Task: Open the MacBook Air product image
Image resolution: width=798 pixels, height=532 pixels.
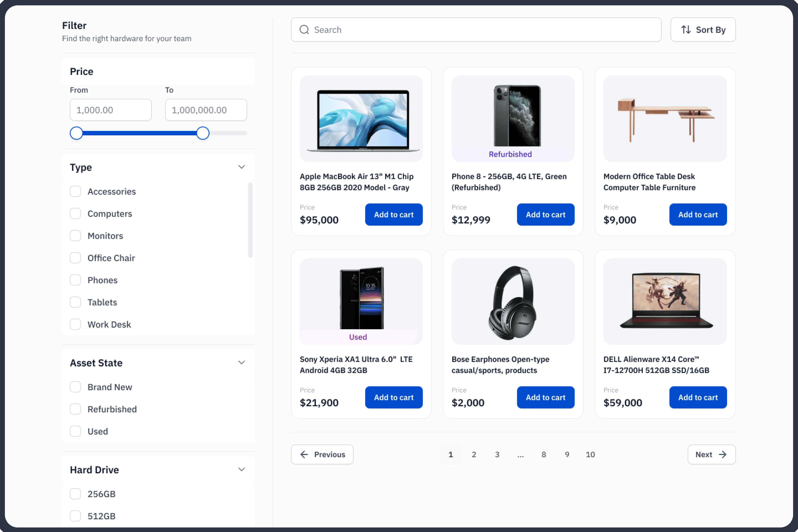Action: pos(361,118)
